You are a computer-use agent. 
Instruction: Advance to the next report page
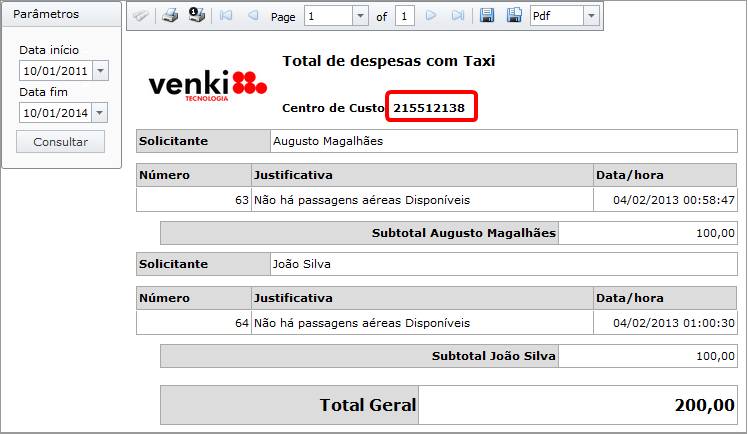tap(431, 16)
